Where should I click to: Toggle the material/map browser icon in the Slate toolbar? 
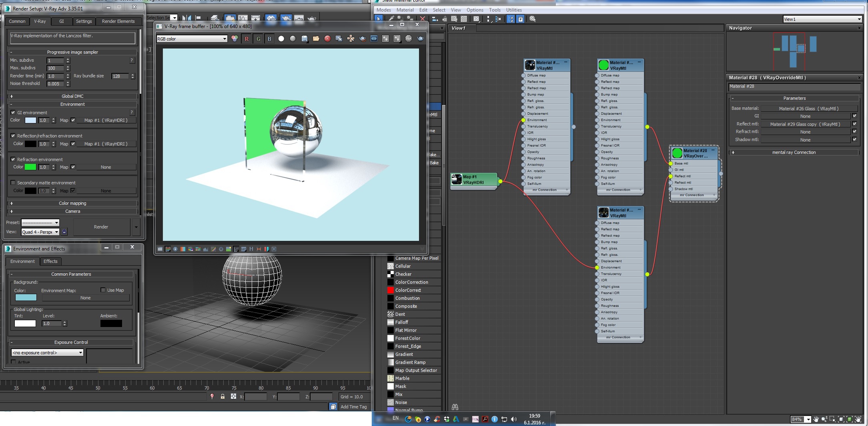click(x=510, y=19)
